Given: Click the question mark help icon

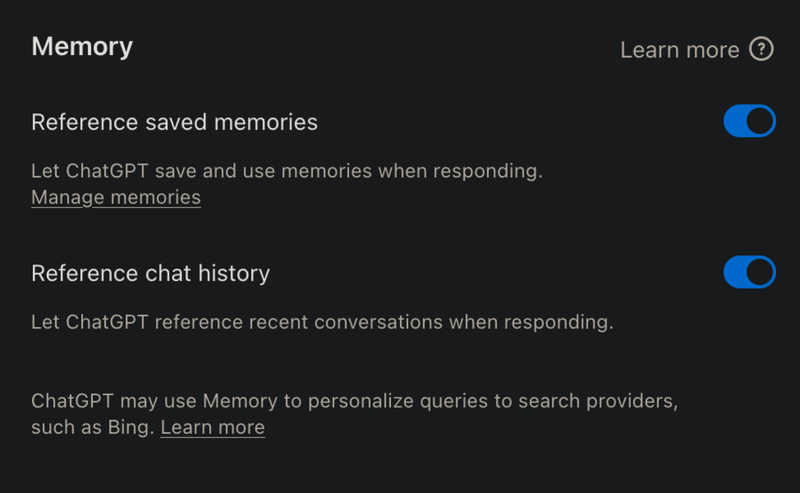Looking at the screenshot, I should pyautogui.click(x=761, y=49).
